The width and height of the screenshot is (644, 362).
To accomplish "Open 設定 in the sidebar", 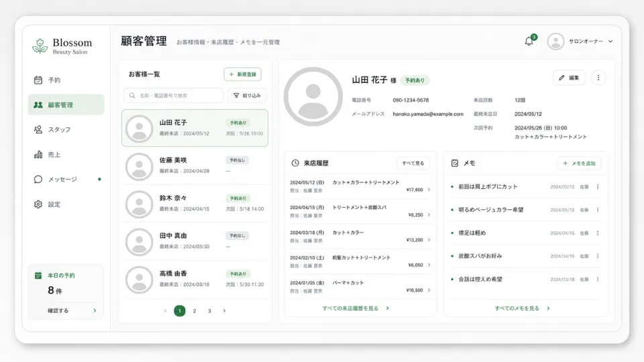I will coord(66,204).
